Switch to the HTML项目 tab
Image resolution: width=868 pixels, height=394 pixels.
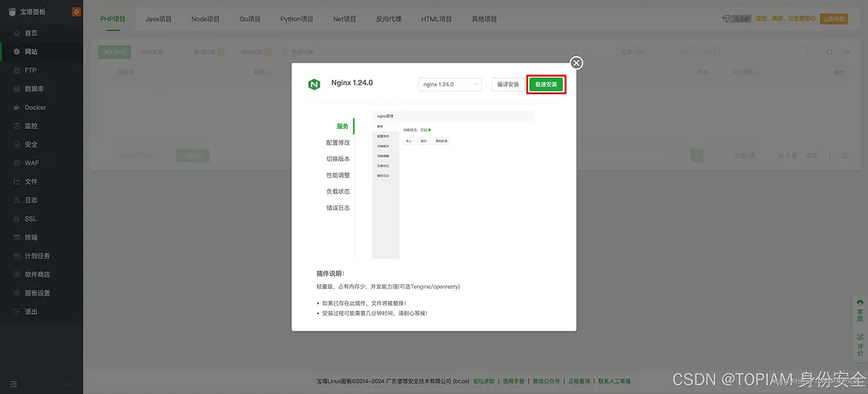436,19
